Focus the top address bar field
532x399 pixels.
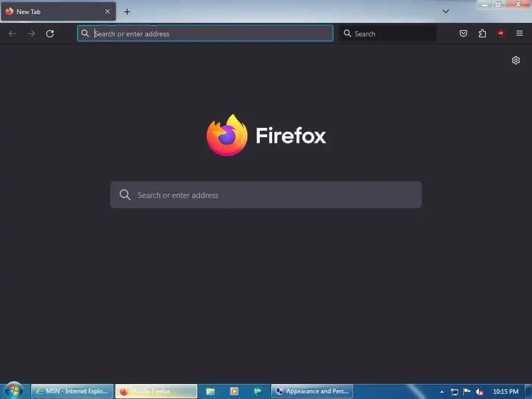[x=205, y=34]
